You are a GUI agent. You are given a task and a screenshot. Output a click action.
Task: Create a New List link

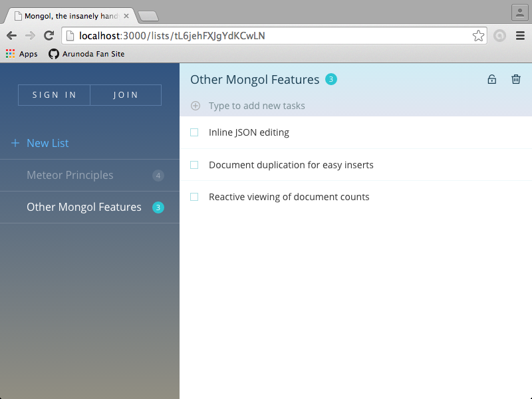(x=47, y=143)
